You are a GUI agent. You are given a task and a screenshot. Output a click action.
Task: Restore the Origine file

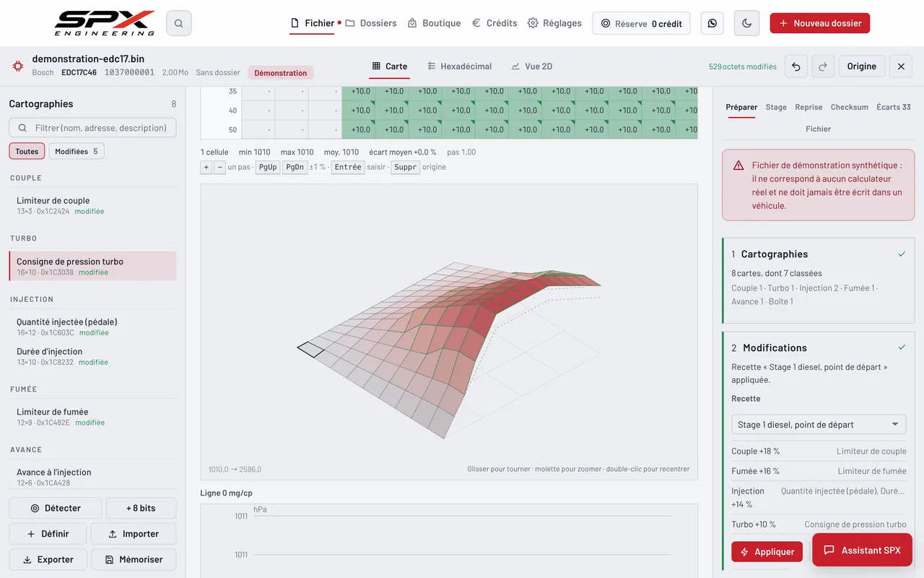861,66
